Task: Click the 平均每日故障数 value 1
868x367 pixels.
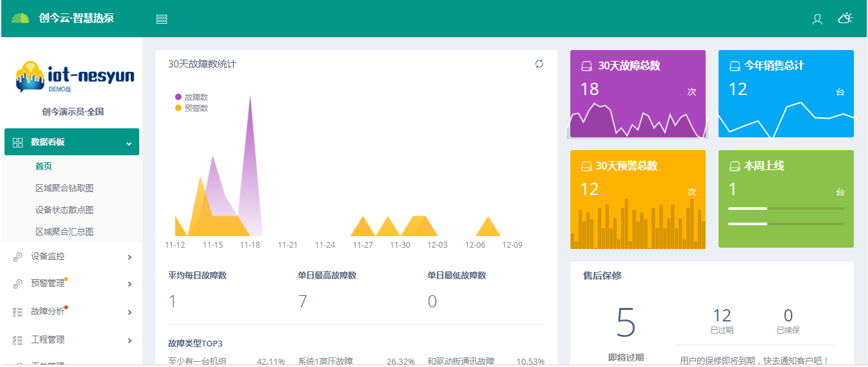Action: (172, 302)
